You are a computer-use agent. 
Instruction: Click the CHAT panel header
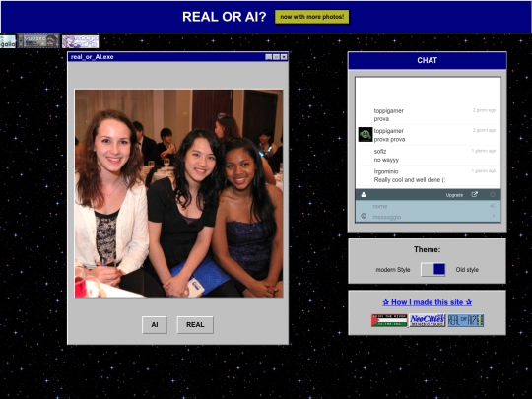tap(428, 60)
